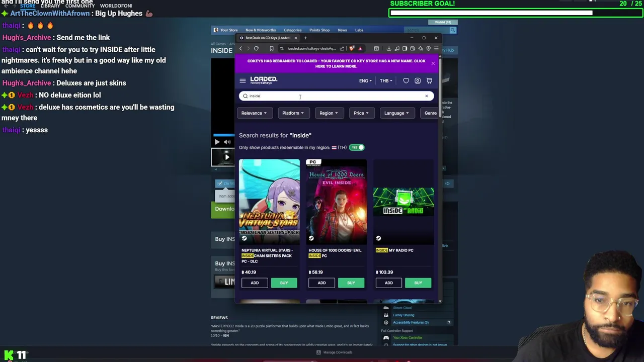The width and height of the screenshot is (644, 362).
Task: Open Steam Family Sharing link
Action: (404, 315)
